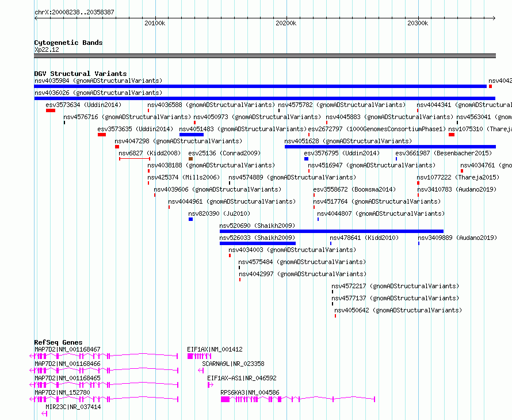Open nsv4572217 variant label

tap(395, 286)
